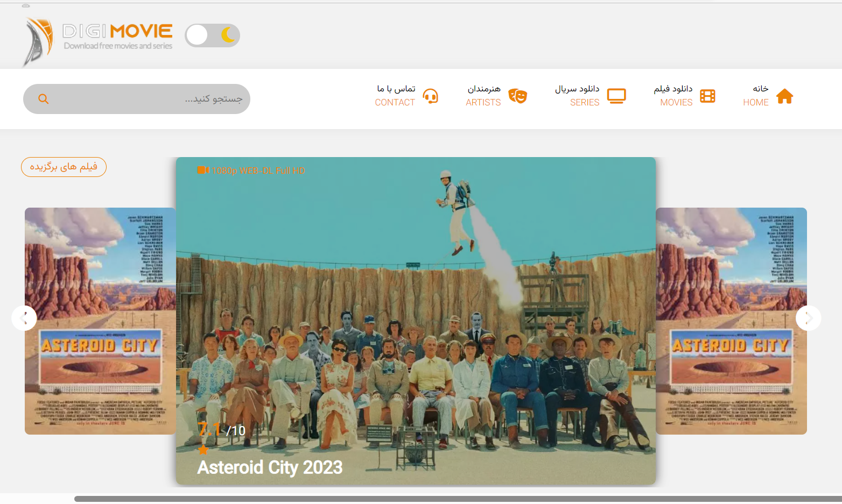Click the crescent moon icon
This screenshot has height=504, width=842.
click(228, 36)
